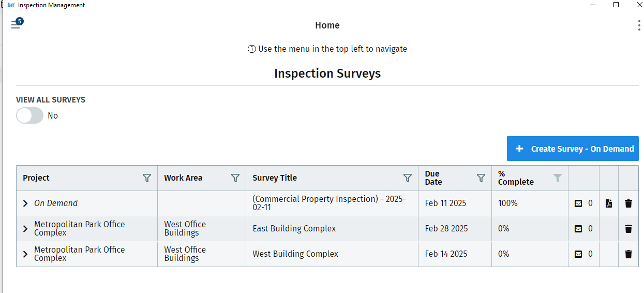Delete the East Building Complex survey

628,229
